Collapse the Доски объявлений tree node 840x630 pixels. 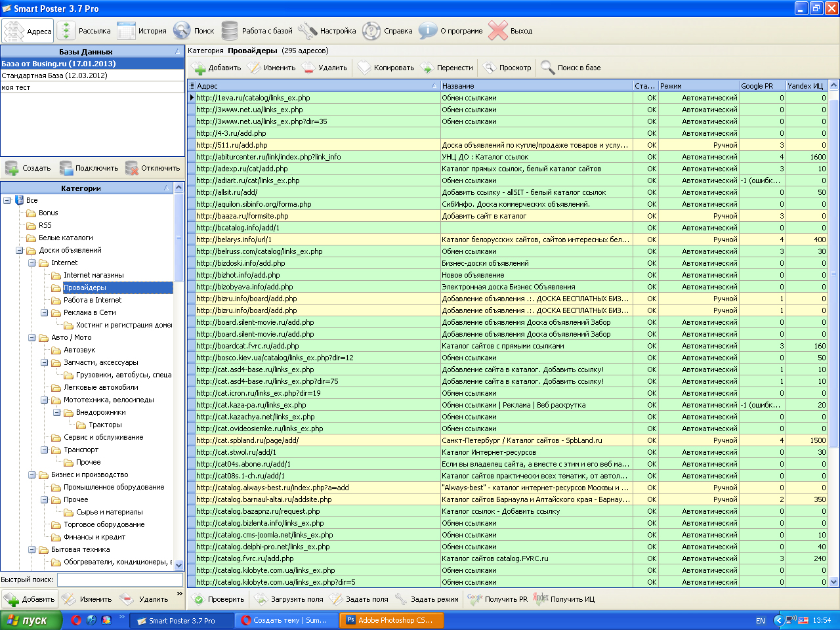pyautogui.click(x=20, y=251)
